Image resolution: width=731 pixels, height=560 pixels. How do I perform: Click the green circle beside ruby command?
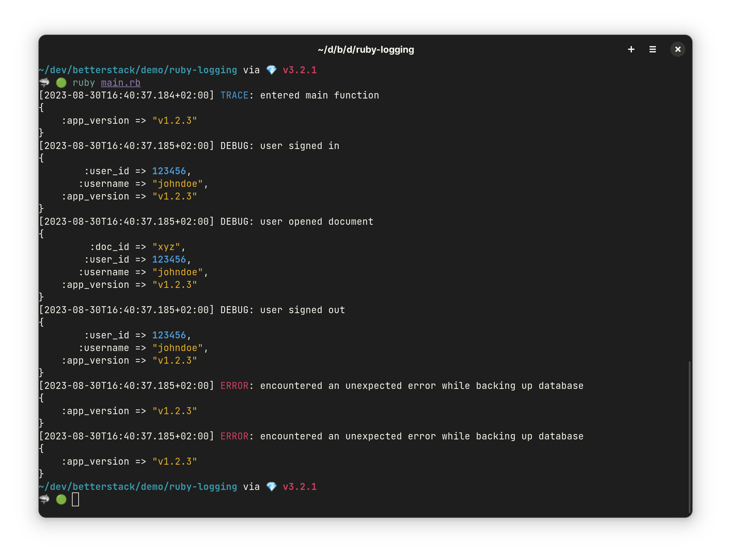click(61, 83)
